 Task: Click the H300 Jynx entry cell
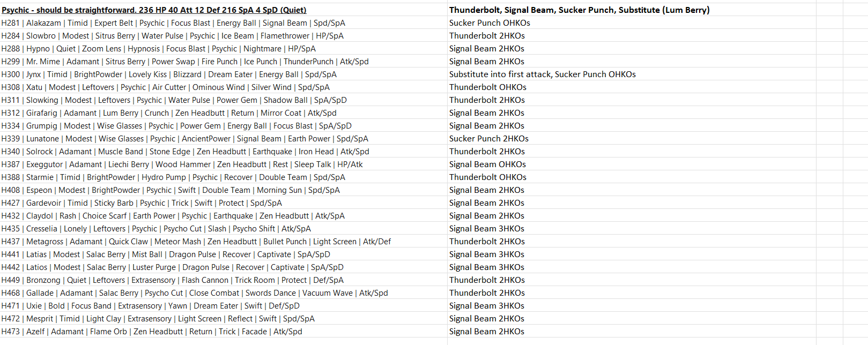(169, 74)
